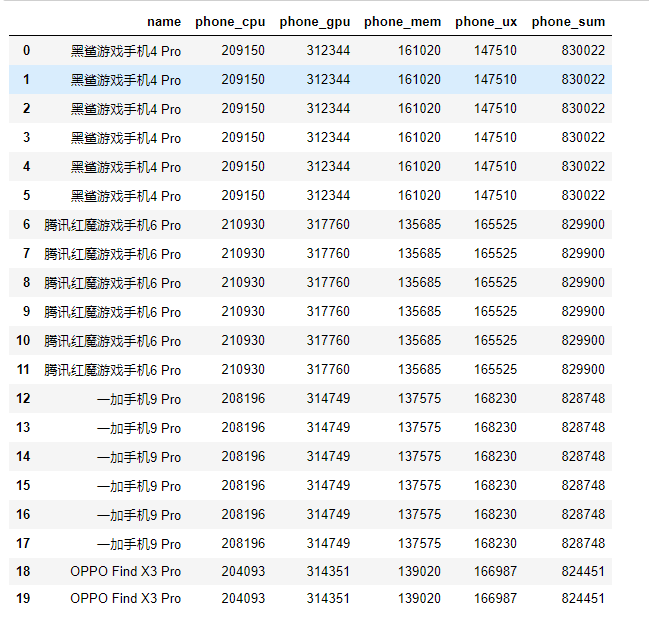This screenshot has height=621, width=649.
Task: Click phone_ux 147510 in row 1
Action: click(x=495, y=79)
